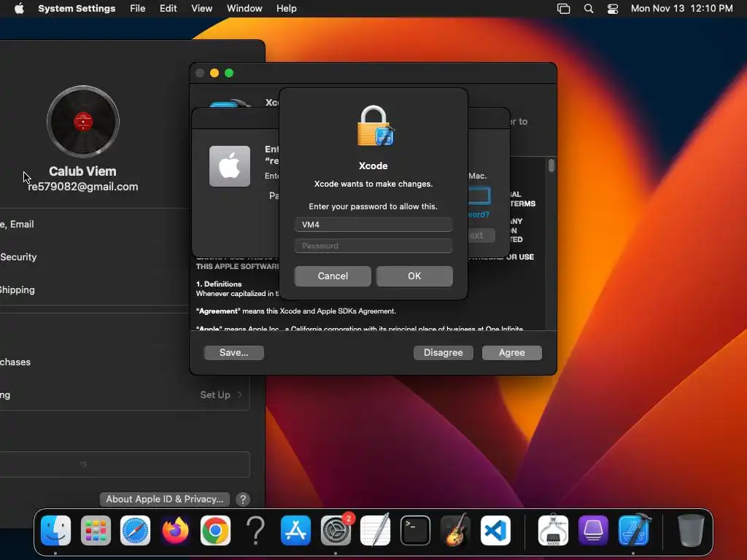Launch Terminal from the Dock
The height and width of the screenshot is (560, 747).
pyautogui.click(x=415, y=530)
